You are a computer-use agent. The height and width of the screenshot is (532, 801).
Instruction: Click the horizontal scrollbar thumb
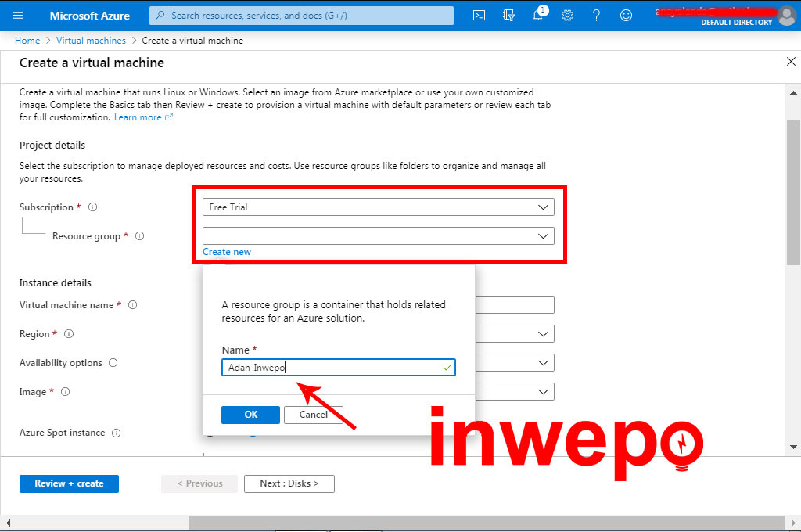pyautogui.click(x=487, y=523)
